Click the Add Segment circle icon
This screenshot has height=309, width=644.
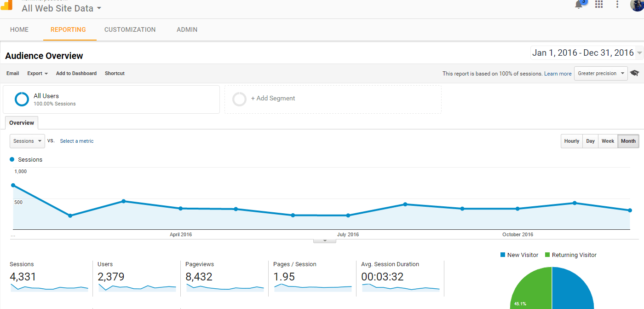[x=239, y=99]
